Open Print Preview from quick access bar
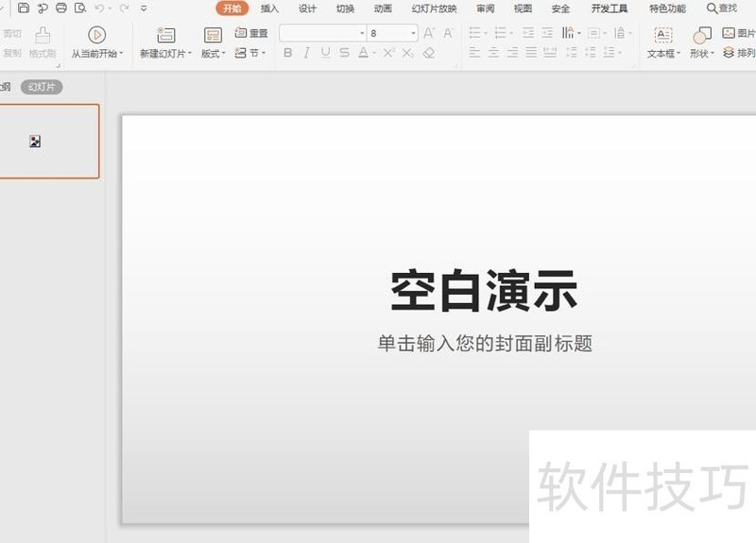Screen dimensions: 756x543 click(x=80, y=8)
